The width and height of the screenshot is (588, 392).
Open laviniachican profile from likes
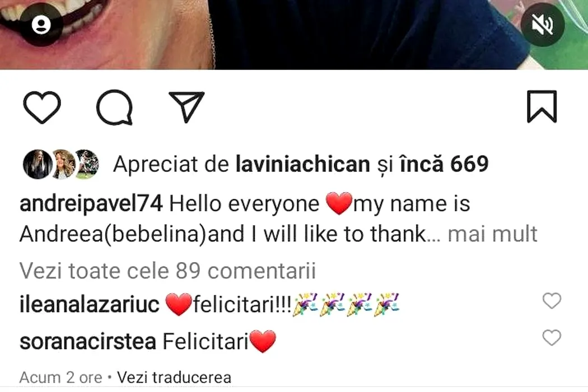pos(302,164)
